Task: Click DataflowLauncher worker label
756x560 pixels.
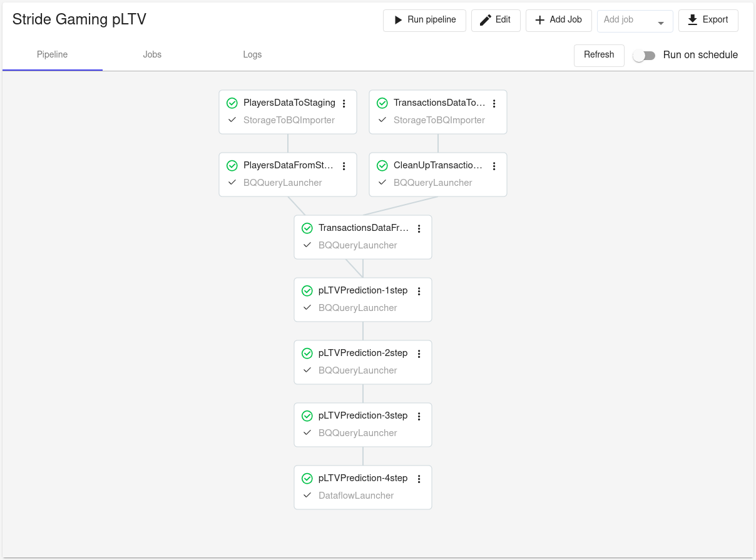Action: tap(356, 496)
